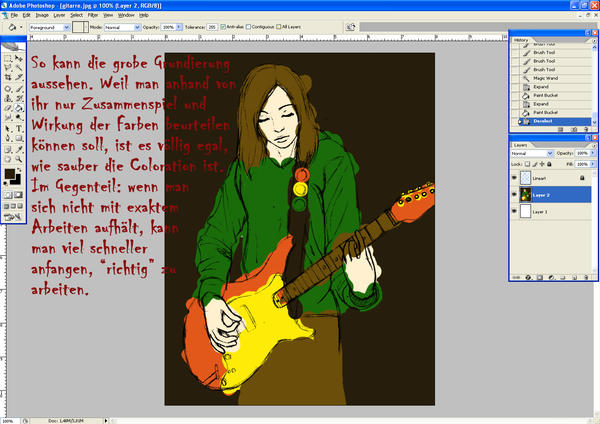Select the Lasso tool
600x424 pixels.
click(7, 68)
